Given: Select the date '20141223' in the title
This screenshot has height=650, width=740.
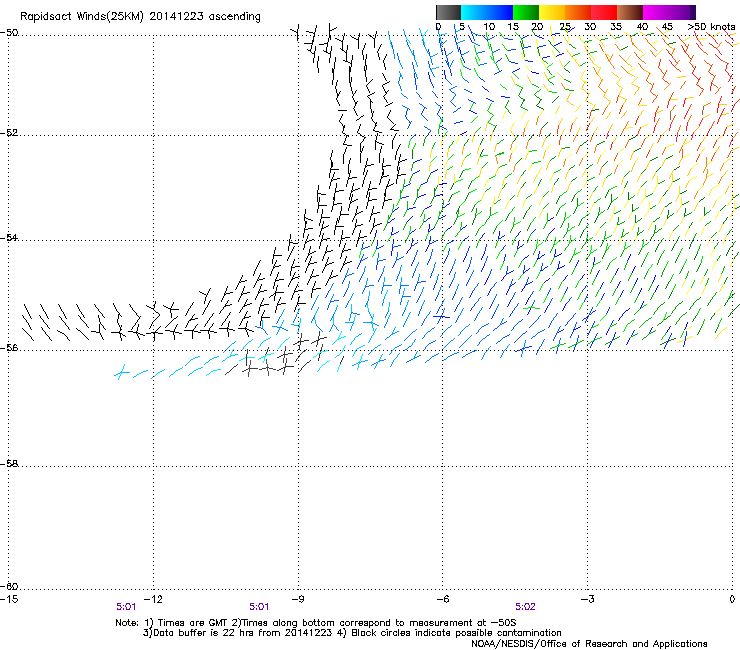Looking at the screenshot, I should pos(176,17).
